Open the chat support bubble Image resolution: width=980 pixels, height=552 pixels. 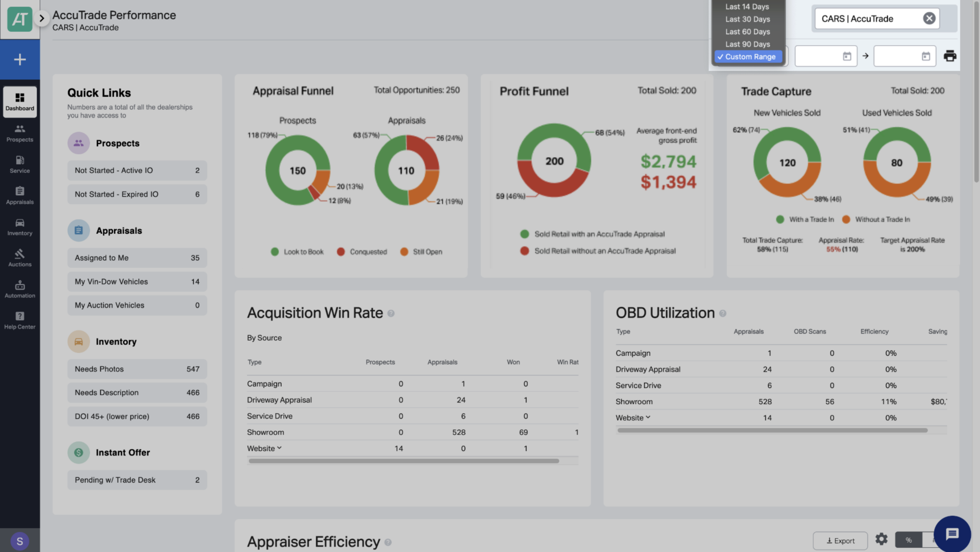952,534
